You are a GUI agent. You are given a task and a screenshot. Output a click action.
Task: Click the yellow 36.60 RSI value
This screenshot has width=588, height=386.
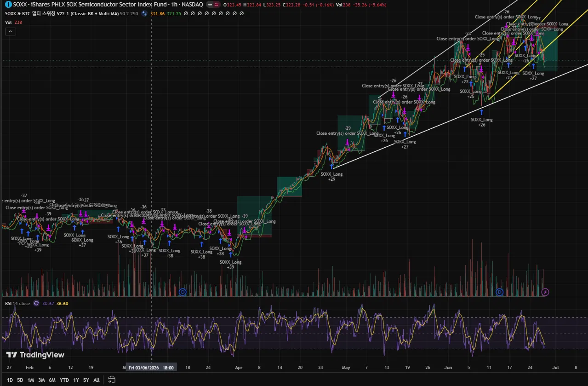63,304
